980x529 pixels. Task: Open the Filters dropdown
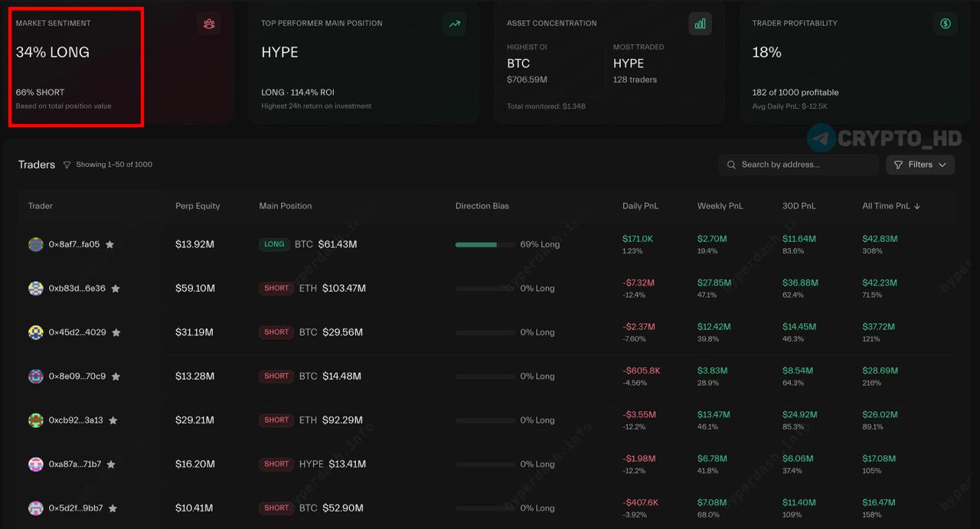coord(920,165)
